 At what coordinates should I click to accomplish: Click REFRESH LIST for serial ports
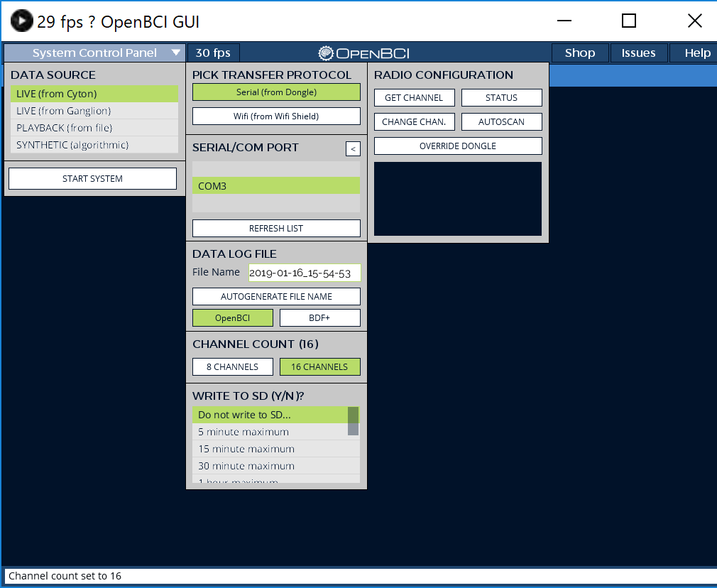coord(276,229)
